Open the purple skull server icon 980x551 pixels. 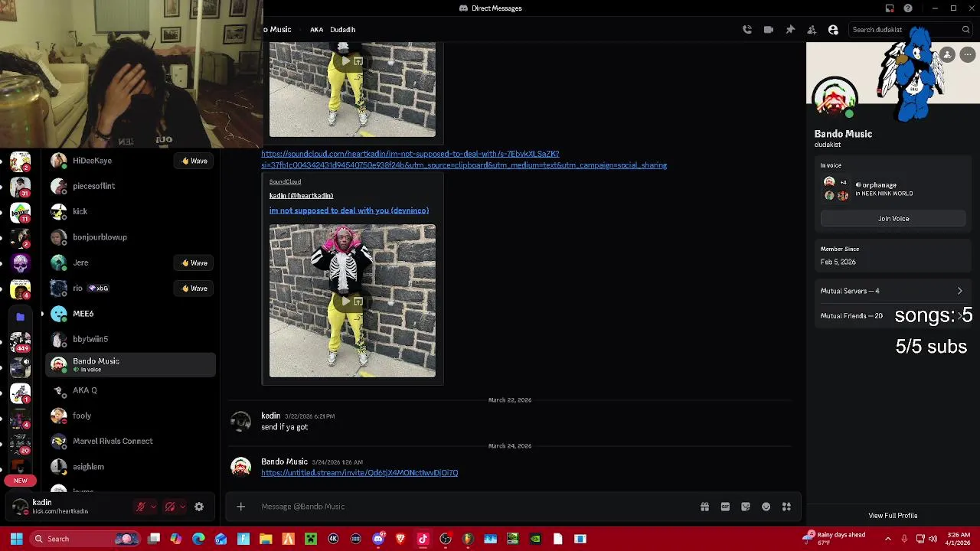(21, 263)
